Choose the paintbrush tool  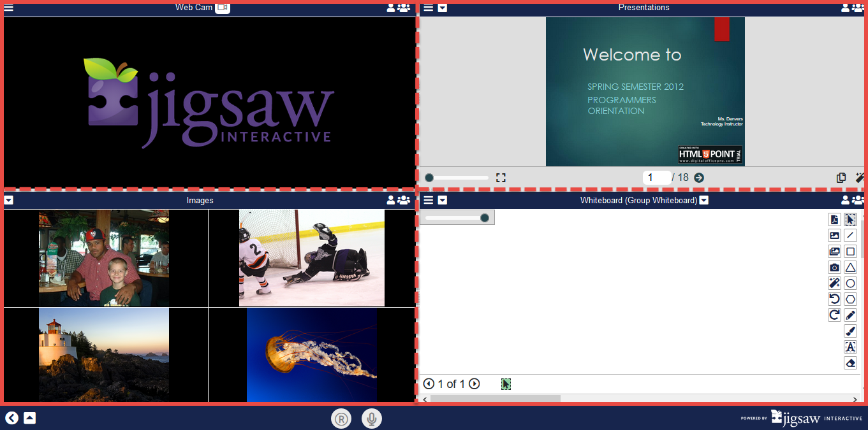click(850, 331)
